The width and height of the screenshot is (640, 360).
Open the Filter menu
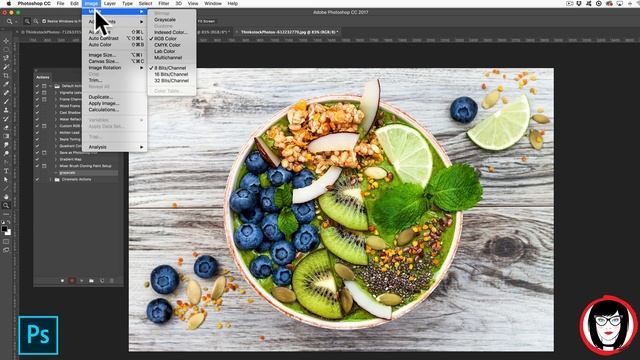click(164, 3)
